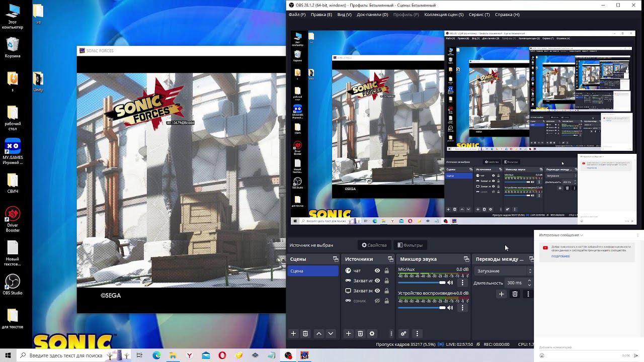Select Сцена in scenes list
The width and height of the screenshot is (644, 362).
point(313,271)
